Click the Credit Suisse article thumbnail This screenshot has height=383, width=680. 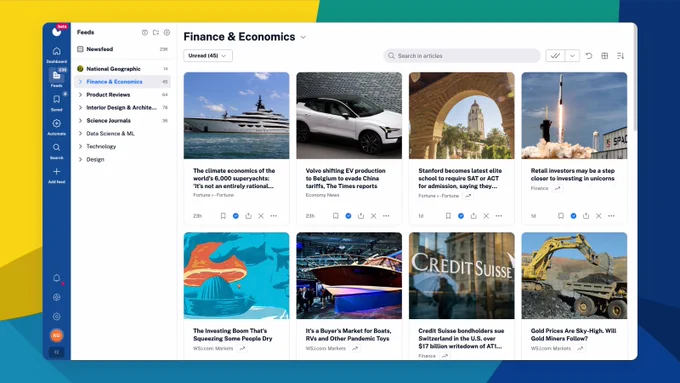pyautogui.click(x=461, y=275)
